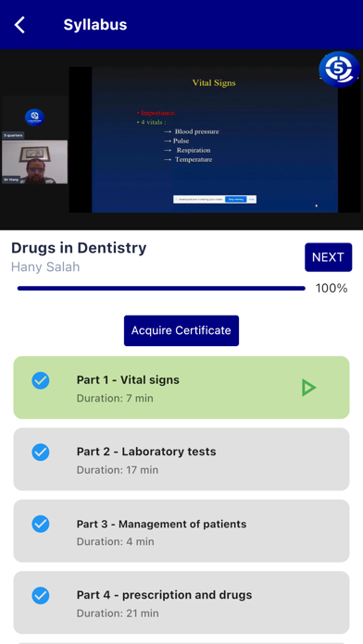The height and width of the screenshot is (644, 363).
Task: Toggle the Part 4 prescription and drugs checkmark
Action: pos(41,596)
